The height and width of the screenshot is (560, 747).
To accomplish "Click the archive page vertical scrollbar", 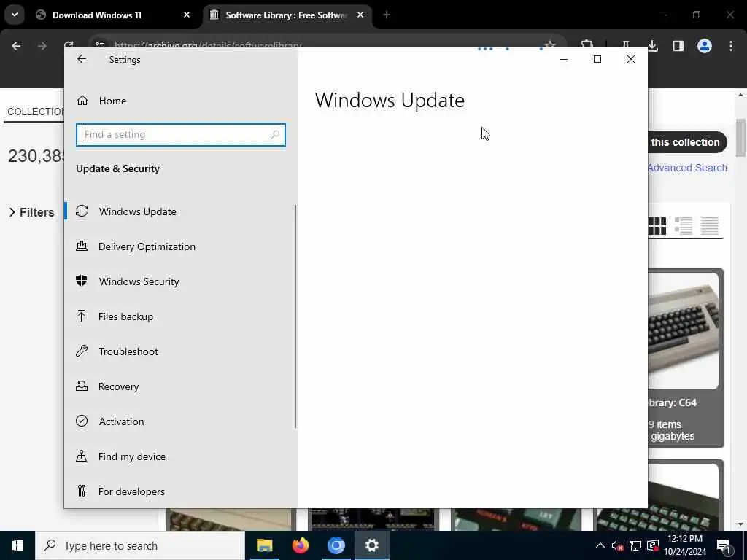I will pos(741,138).
